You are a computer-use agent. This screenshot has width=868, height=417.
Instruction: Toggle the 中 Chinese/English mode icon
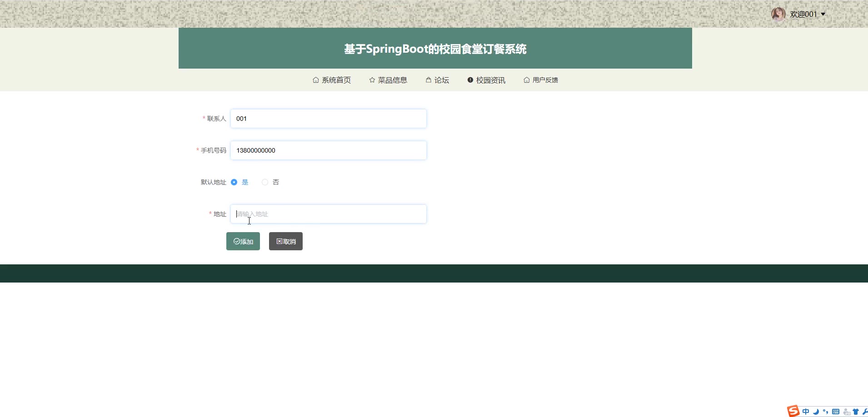[806, 412]
